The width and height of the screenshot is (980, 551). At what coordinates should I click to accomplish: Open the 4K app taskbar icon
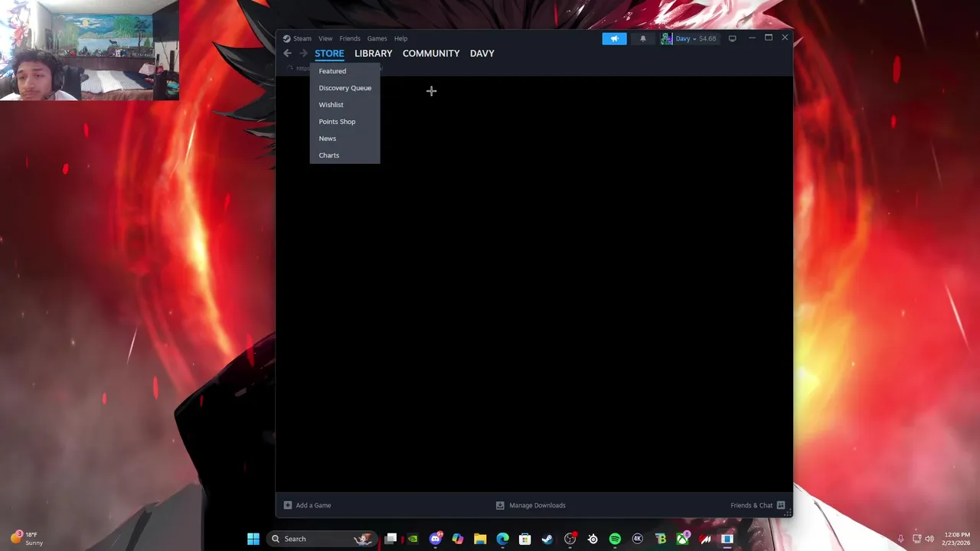[x=637, y=539]
